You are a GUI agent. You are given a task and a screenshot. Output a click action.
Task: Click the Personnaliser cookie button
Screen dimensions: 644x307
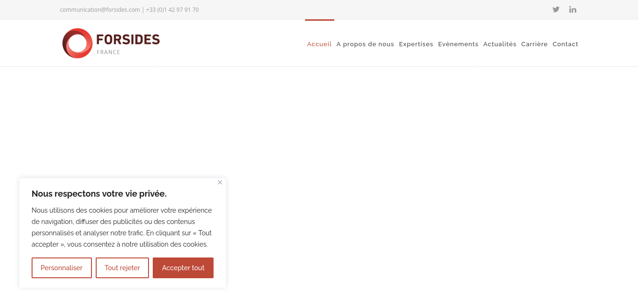[x=62, y=268]
